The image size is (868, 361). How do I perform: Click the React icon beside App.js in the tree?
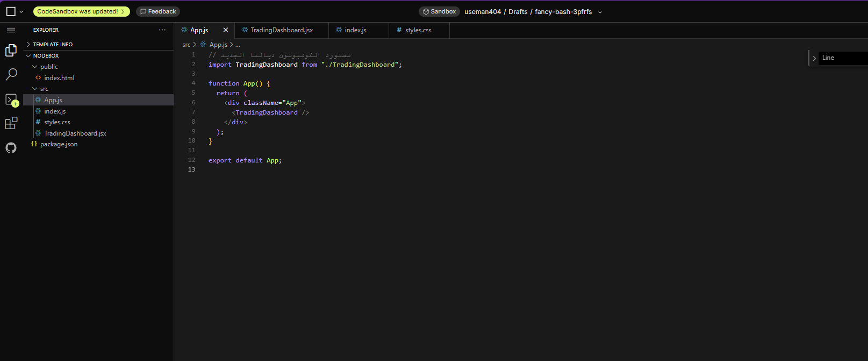38,100
